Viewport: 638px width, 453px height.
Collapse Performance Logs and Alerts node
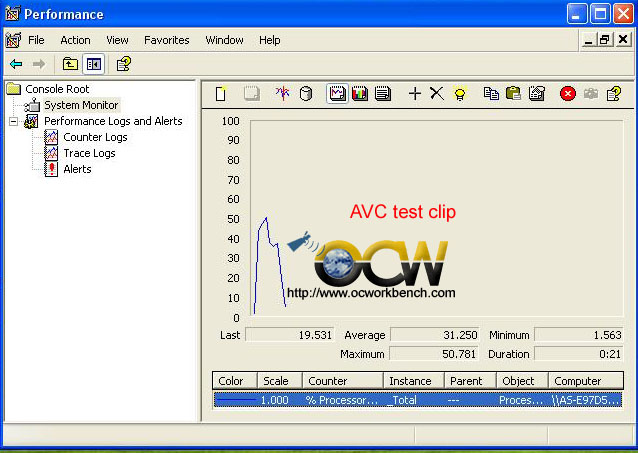(14, 121)
